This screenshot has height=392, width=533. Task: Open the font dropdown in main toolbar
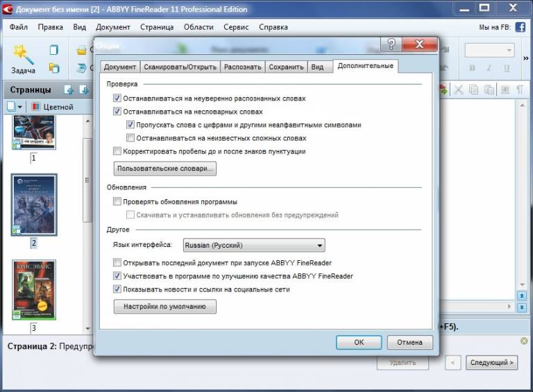pyautogui.click(x=489, y=50)
